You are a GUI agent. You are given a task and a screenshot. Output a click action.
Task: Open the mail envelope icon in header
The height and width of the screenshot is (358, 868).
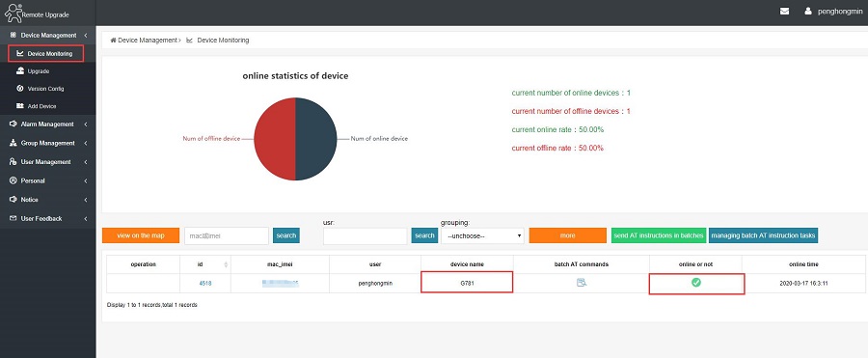click(x=784, y=11)
